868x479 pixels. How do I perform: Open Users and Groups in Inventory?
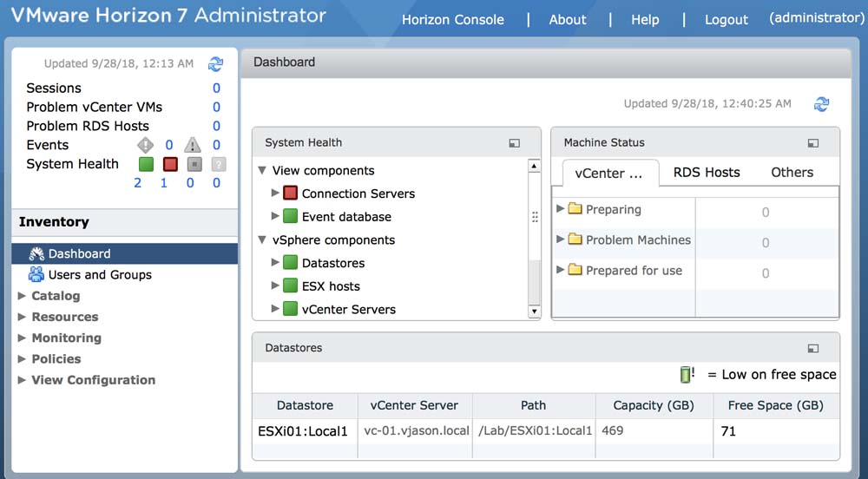(x=99, y=275)
